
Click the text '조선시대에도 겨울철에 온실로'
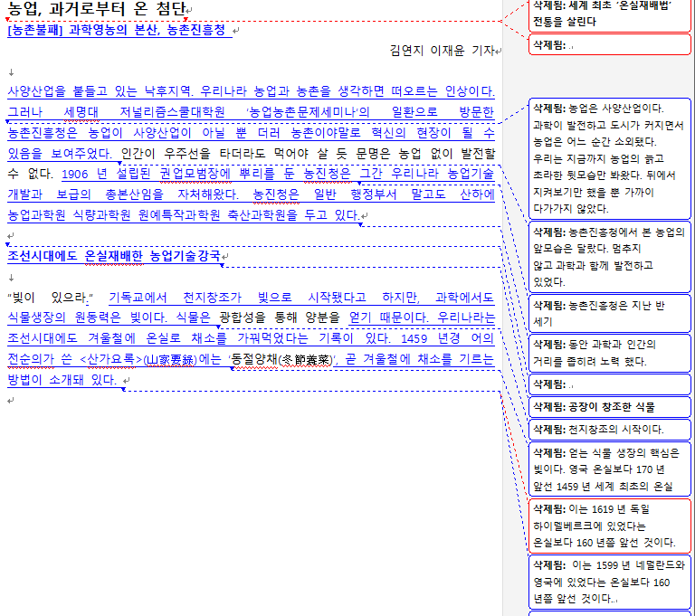(94, 338)
